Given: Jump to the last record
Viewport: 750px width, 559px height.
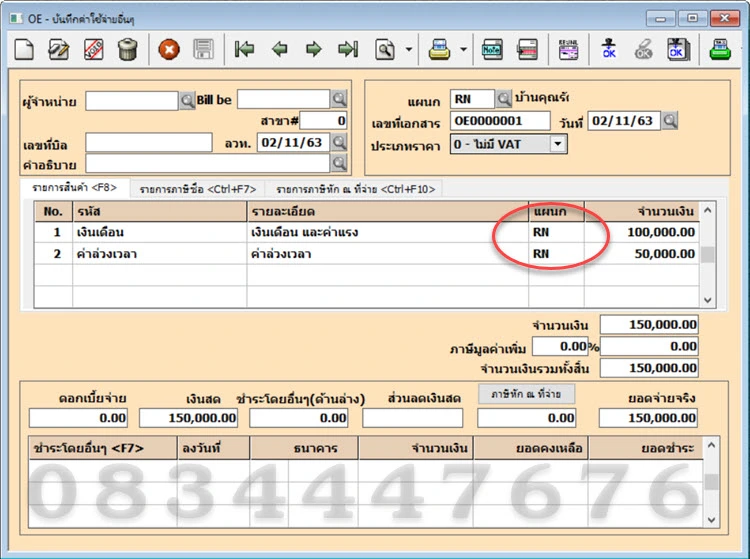Looking at the screenshot, I should [348, 49].
